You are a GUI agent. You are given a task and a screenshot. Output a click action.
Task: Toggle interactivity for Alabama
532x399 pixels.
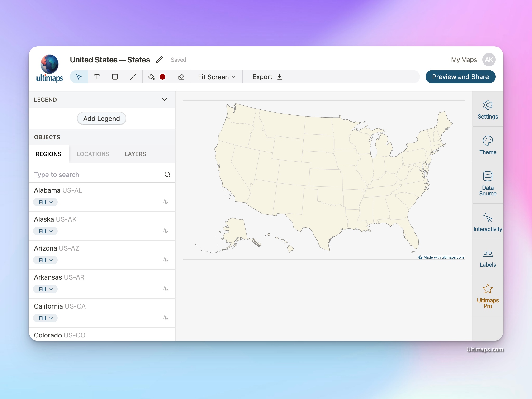[166, 202]
